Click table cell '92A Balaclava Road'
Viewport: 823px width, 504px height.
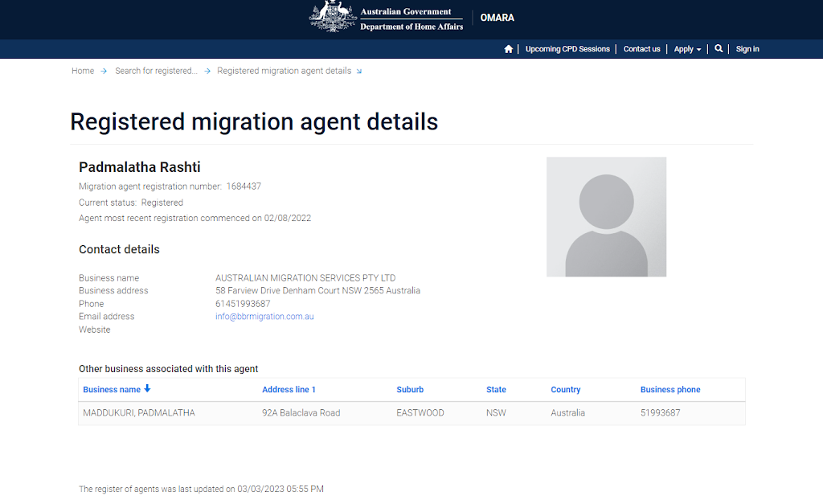[x=301, y=413]
